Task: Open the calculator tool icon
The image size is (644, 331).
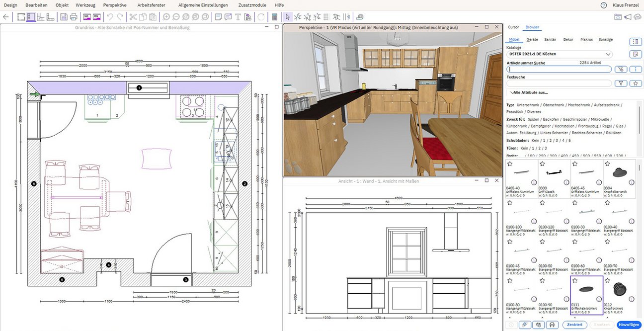Action: pos(274,17)
